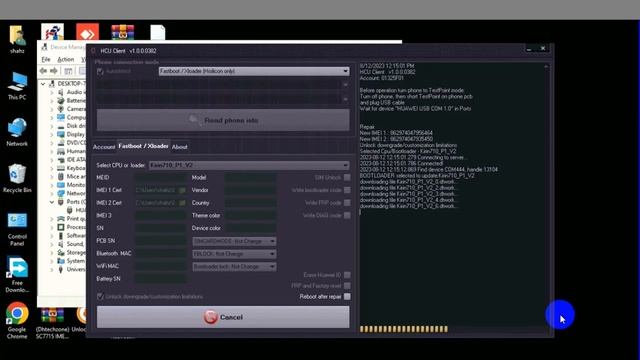Image resolution: width=640 pixels, height=360 pixels.
Task: Click the yellow download progress bar
Action: (x=404, y=329)
